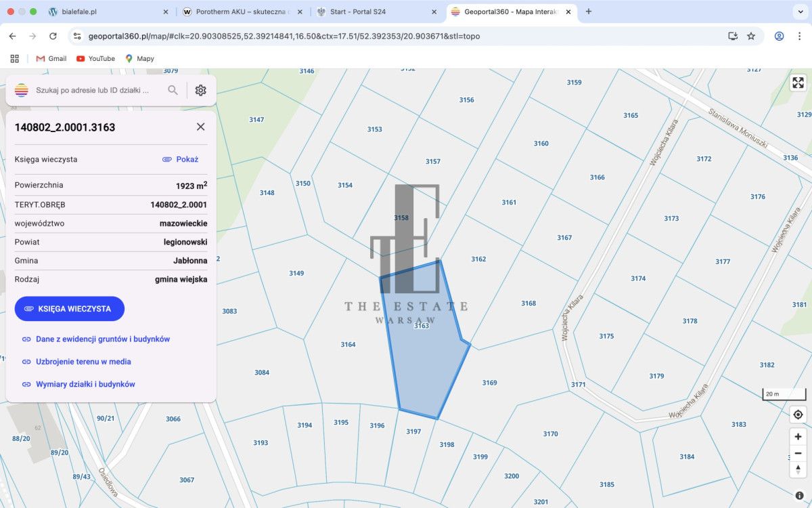812x508 pixels.
Task: Click the Geoportal360 rainbow logo
Action: tap(22, 90)
